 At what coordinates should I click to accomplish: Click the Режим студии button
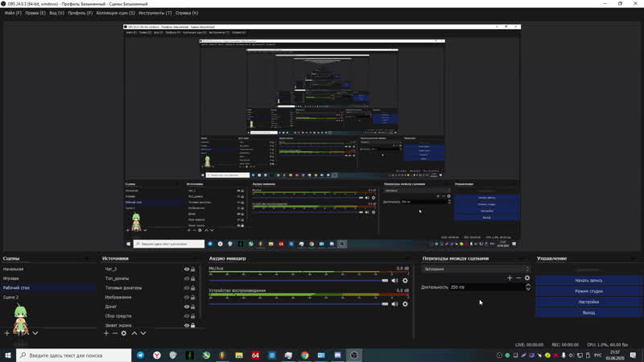(588, 291)
